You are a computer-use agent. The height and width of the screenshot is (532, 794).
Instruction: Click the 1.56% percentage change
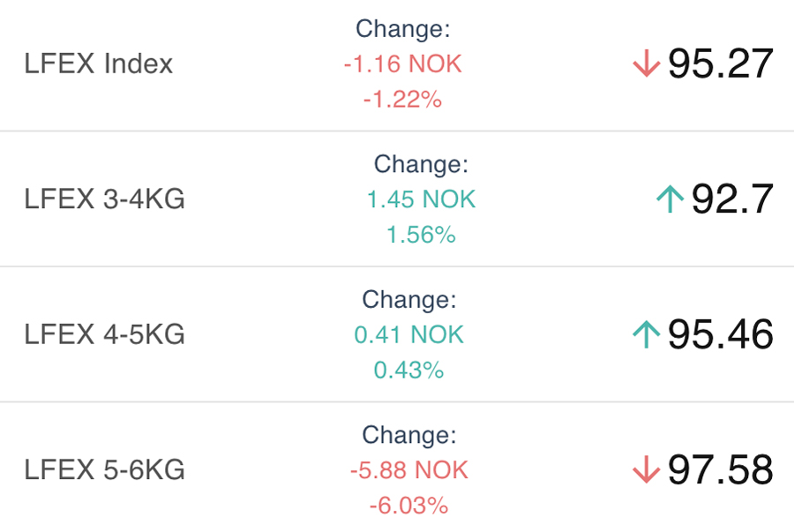[x=421, y=235]
